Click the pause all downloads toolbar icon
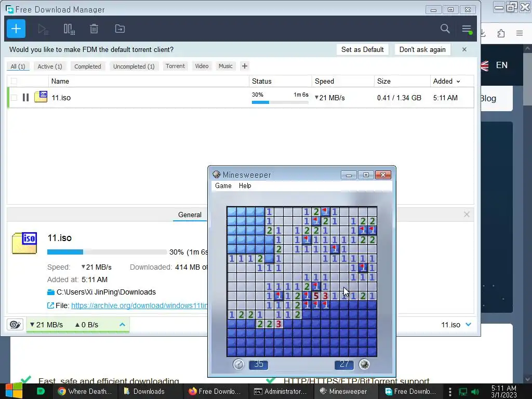Viewport: 532px width, 399px height. point(69,29)
